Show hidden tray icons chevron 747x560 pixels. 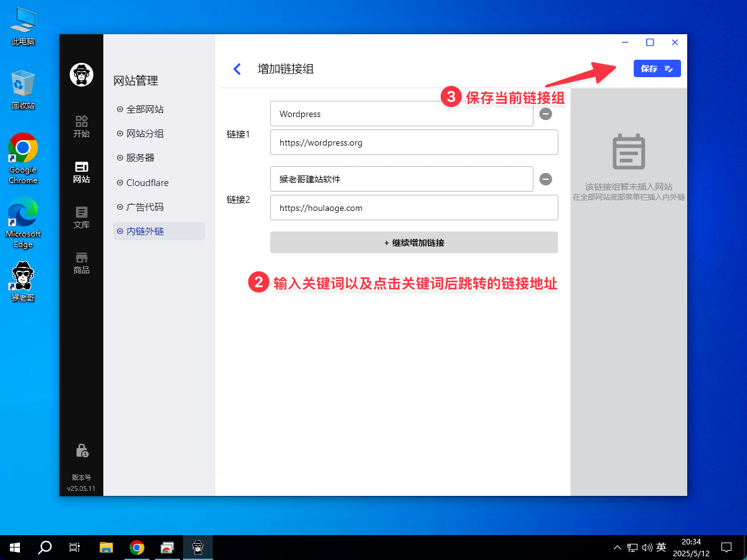pyautogui.click(x=617, y=548)
